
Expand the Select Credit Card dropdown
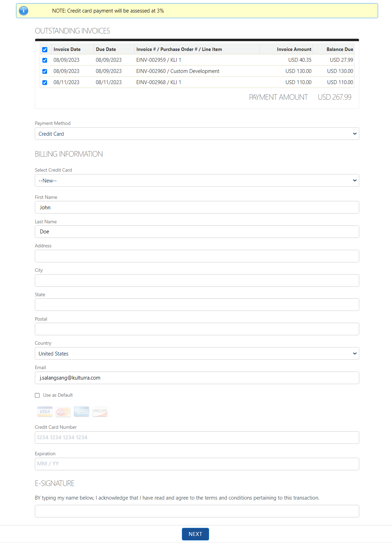point(197,180)
